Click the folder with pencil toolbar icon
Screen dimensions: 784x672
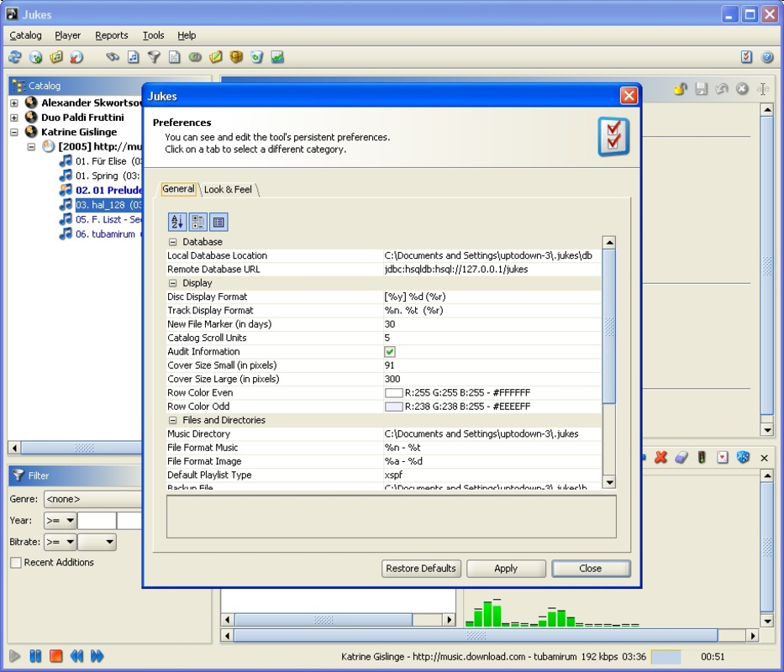point(215,57)
